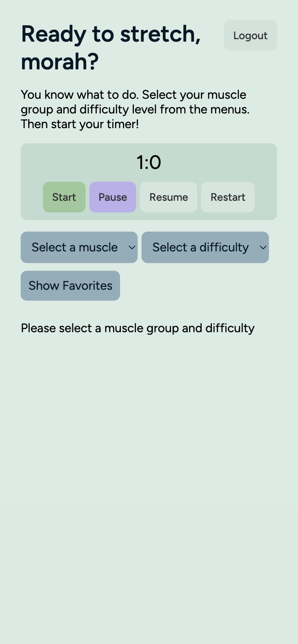
Task: Click the "Ready to stretch" heading
Action: [x=111, y=34]
